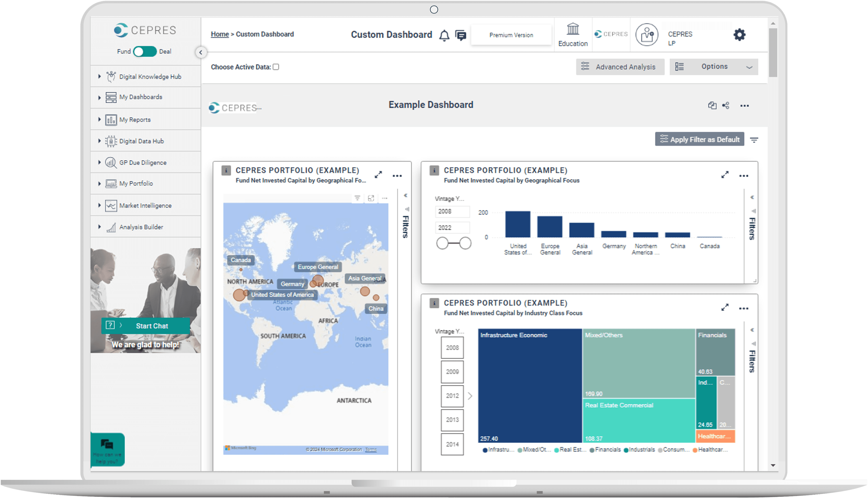The width and height of the screenshot is (868, 498).
Task: Click Apply Filter as Default button
Action: pyautogui.click(x=699, y=139)
